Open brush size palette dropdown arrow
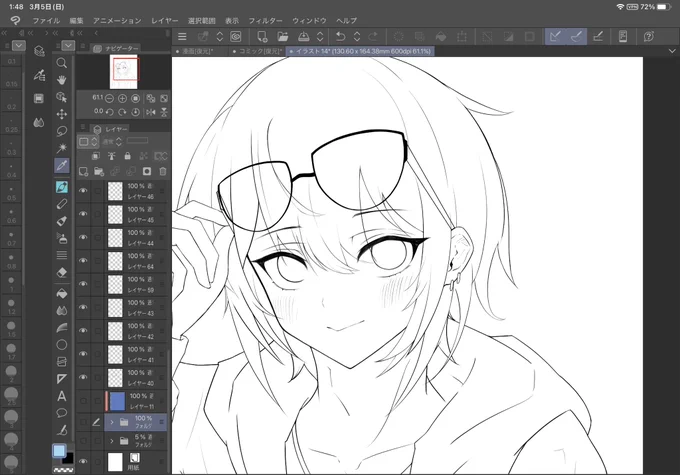This screenshot has width=680, height=475. 19,45
